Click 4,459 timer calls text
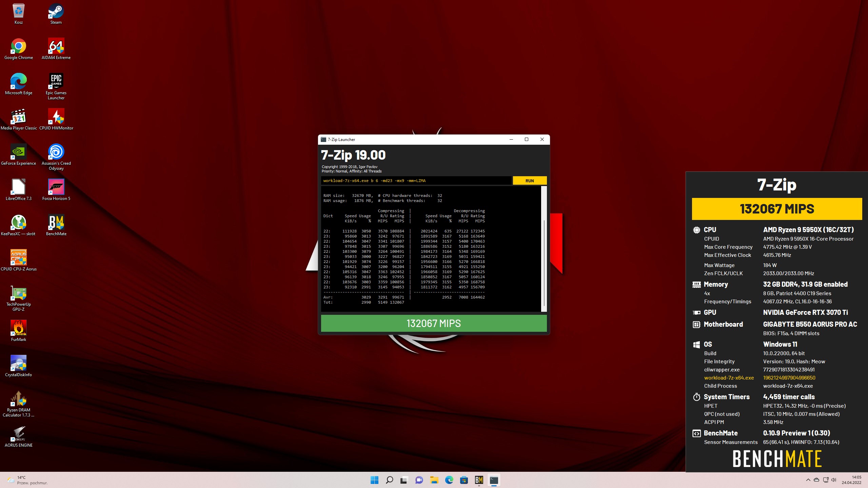Viewport: 868px width, 488px height. [x=789, y=396]
